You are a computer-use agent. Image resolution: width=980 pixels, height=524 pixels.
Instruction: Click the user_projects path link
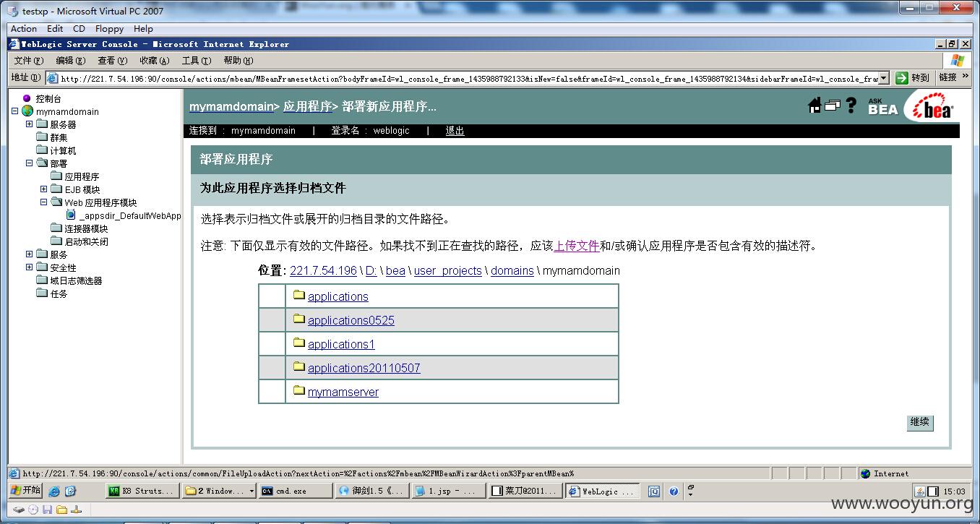(x=447, y=270)
